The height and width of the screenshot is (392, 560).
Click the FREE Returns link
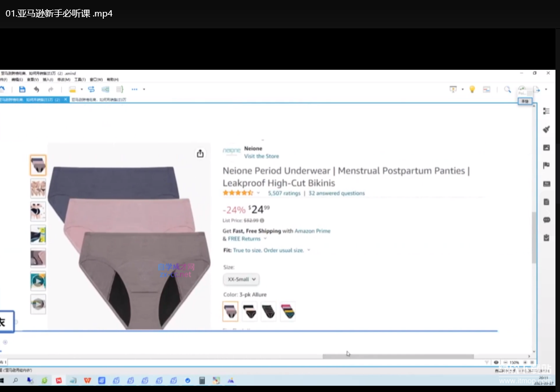point(245,239)
